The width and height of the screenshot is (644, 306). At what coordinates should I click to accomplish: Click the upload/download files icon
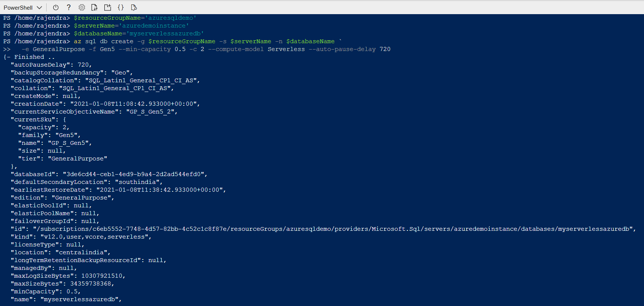point(94,7)
